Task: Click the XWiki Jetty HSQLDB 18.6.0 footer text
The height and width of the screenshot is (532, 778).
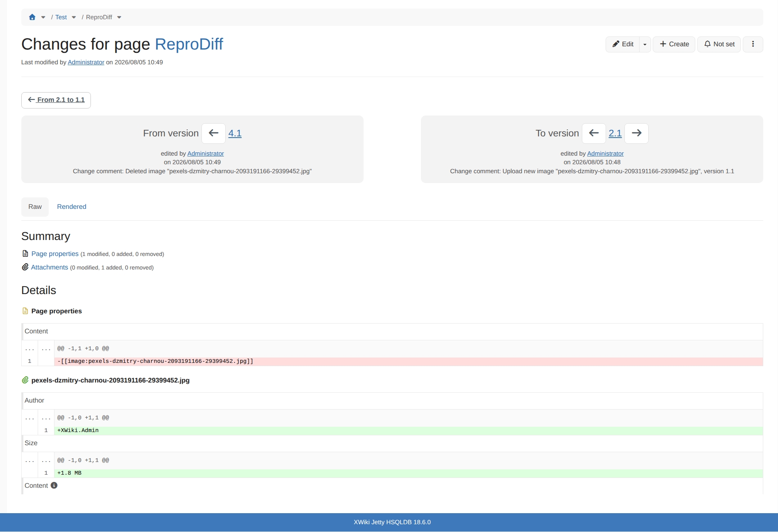Action: (392, 522)
